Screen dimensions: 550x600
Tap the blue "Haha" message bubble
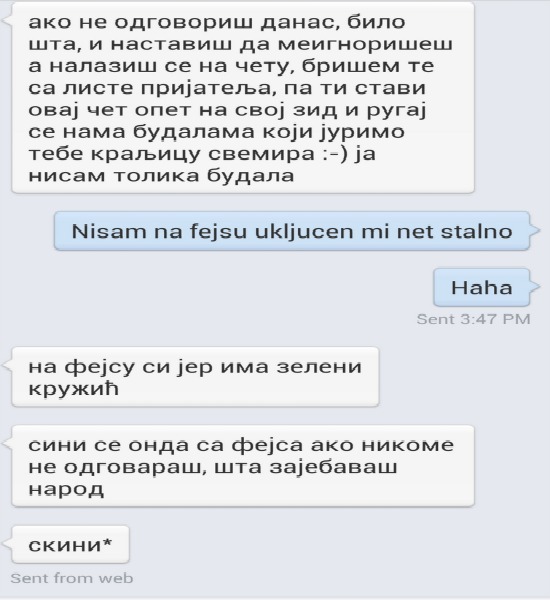pyautogui.click(x=481, y=287)
